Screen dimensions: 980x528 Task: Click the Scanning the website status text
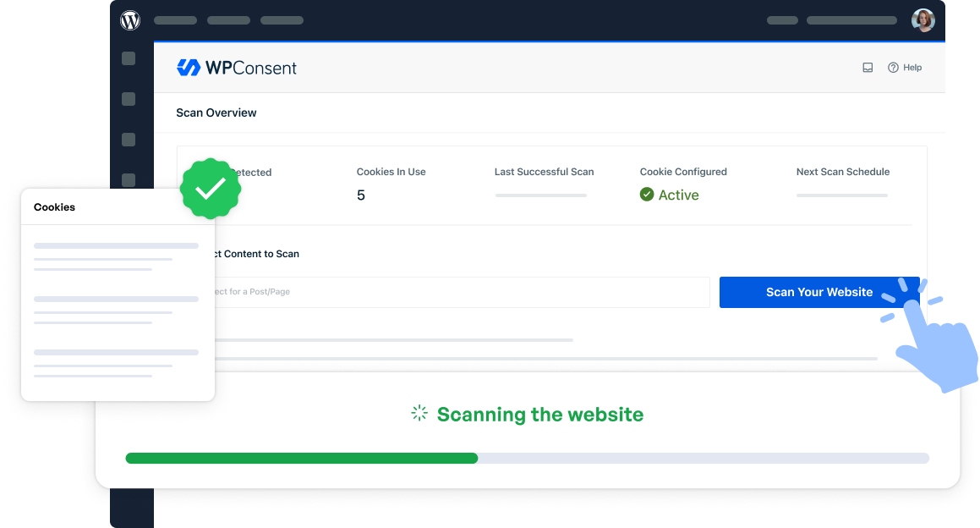[x=540, y=414]
